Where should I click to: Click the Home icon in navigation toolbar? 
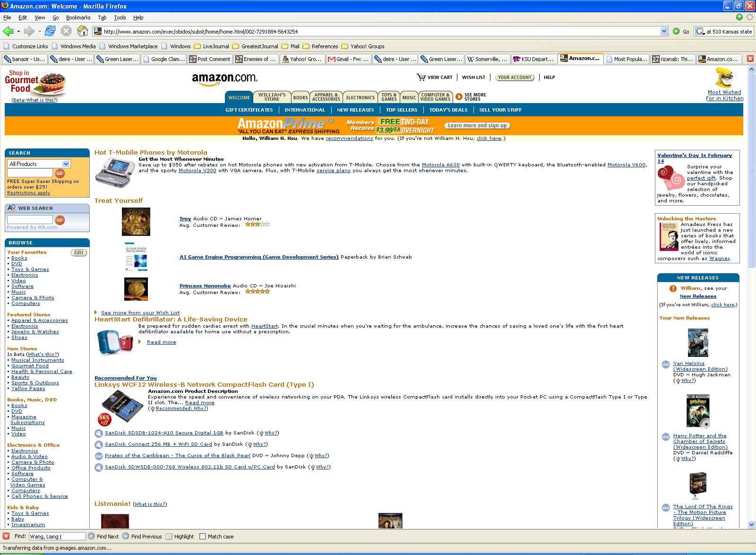click(x=82, y=31)
